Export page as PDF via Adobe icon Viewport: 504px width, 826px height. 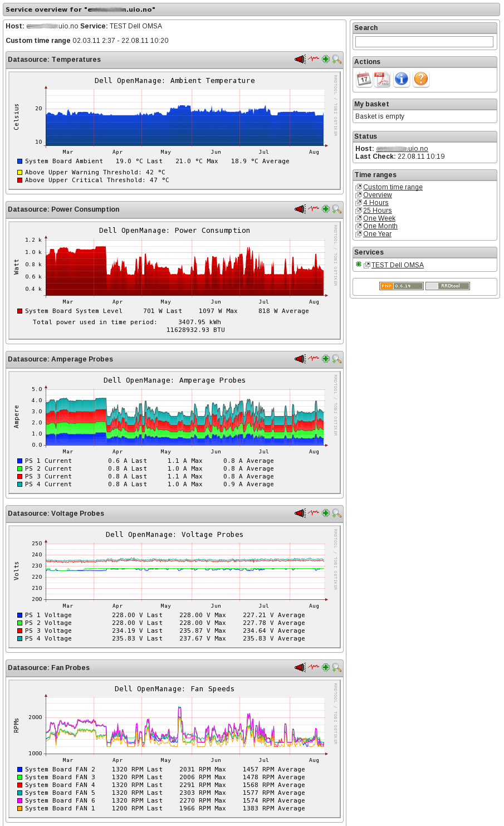point(382,79)
